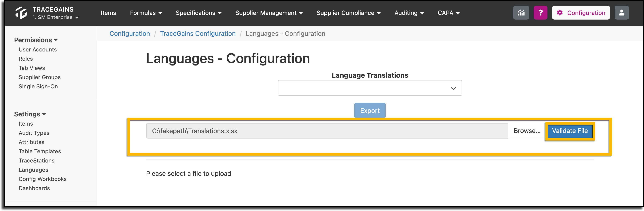Click the TraceGains logo icon

[21, 13]
